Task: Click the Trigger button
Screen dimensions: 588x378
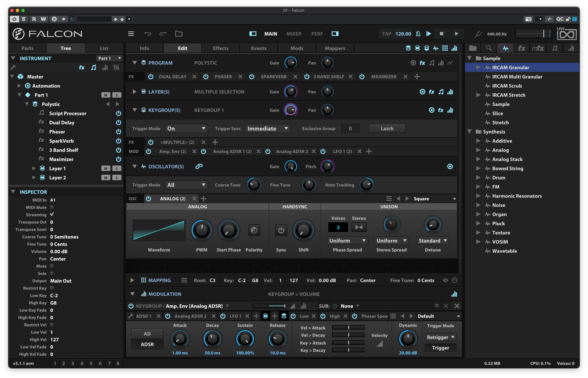Action: [441, 348]
